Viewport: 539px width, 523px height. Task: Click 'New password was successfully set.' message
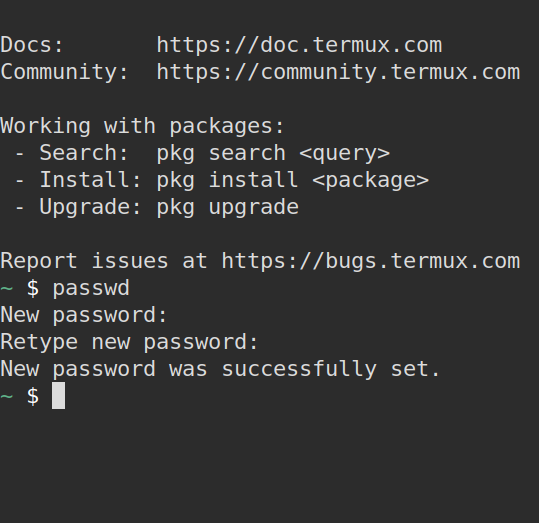click(220, 369)
